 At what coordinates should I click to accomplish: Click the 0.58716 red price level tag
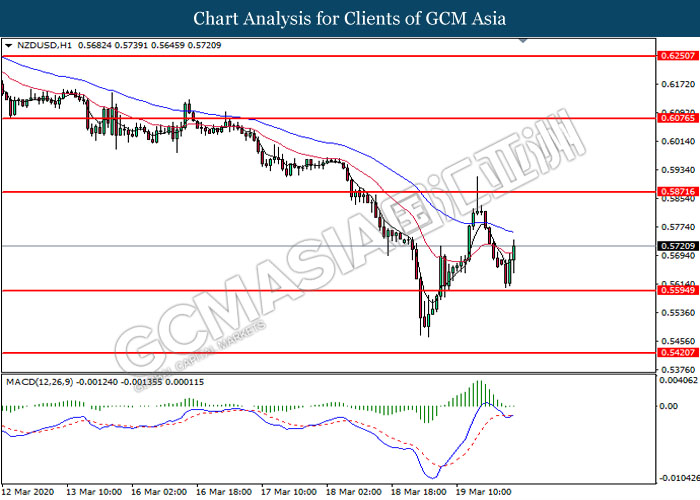point(674,191)
